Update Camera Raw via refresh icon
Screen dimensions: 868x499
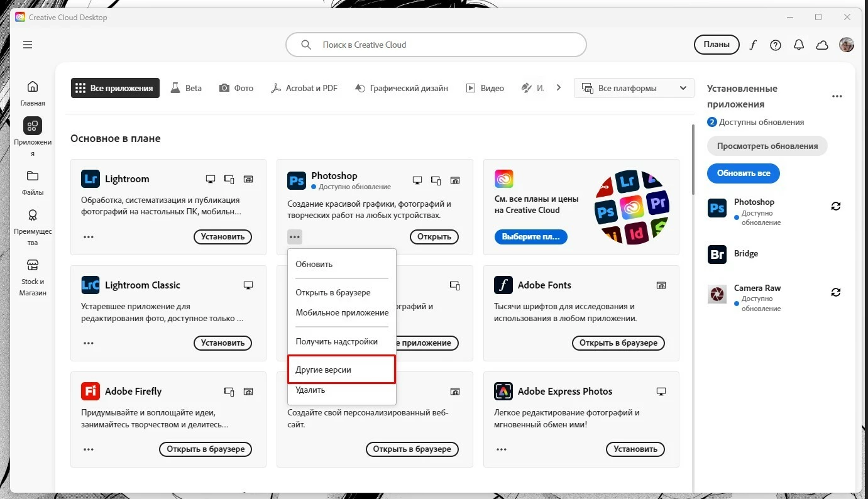836,292
